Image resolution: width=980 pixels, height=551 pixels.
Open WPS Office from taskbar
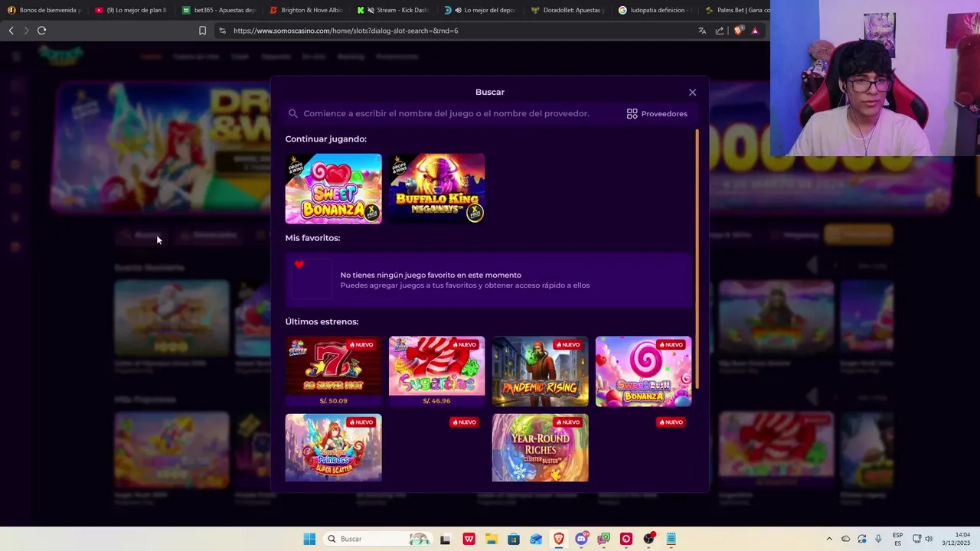tap(469, 539)
